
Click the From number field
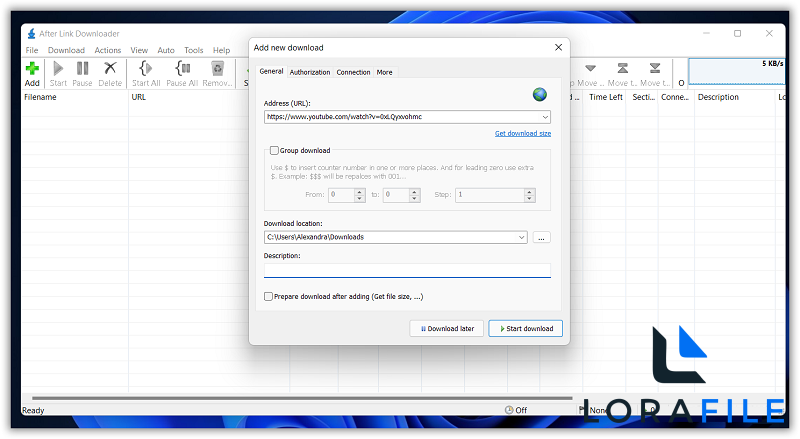tap(342, 195)
